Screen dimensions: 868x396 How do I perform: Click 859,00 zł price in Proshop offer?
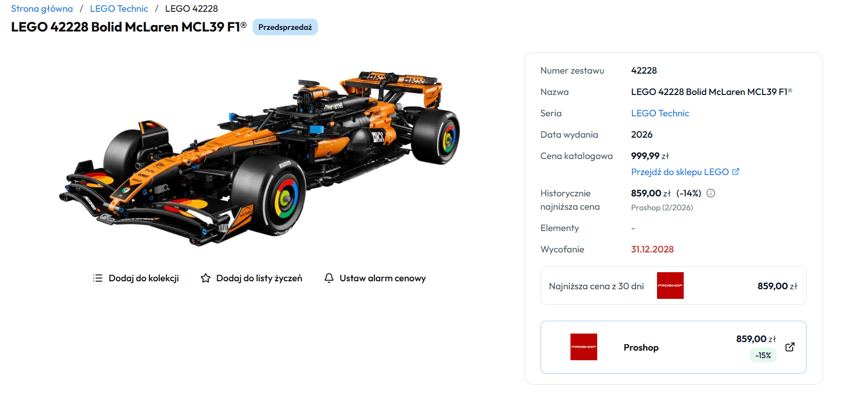756,339
